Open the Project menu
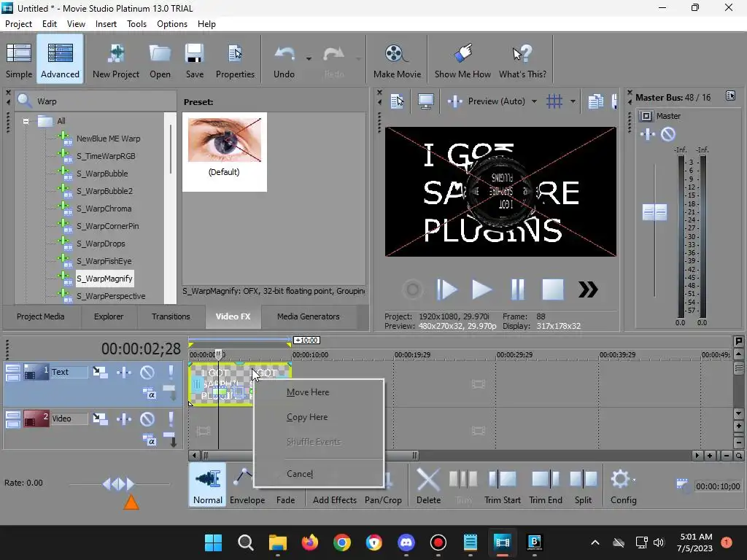 [x=18, y=24]
